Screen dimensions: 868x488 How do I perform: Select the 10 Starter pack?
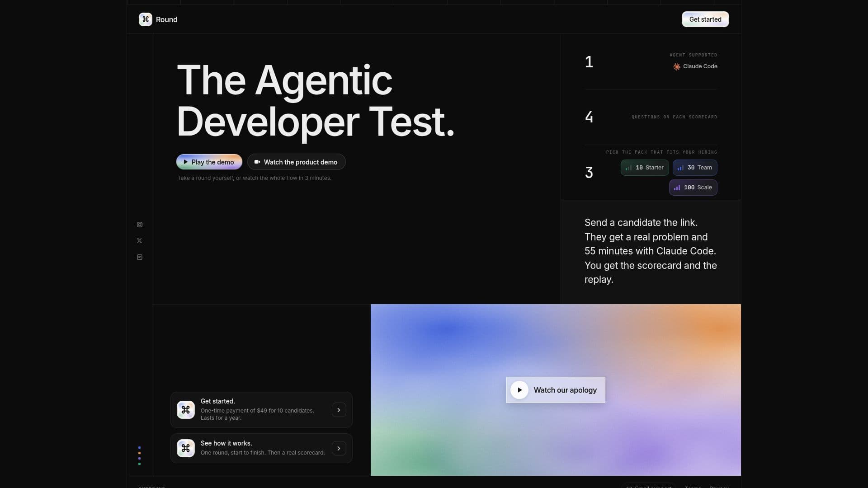click(x=645, y=168)
